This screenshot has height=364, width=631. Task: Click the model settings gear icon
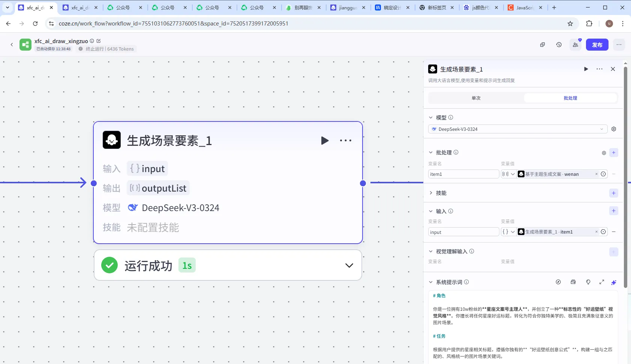coord(614,129)
